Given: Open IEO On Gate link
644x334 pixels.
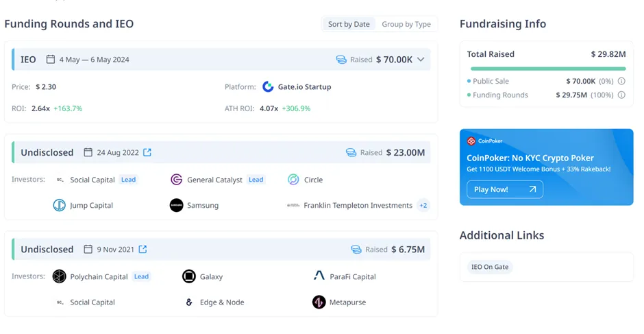Looking at the screenshot, I should [490, 267].
